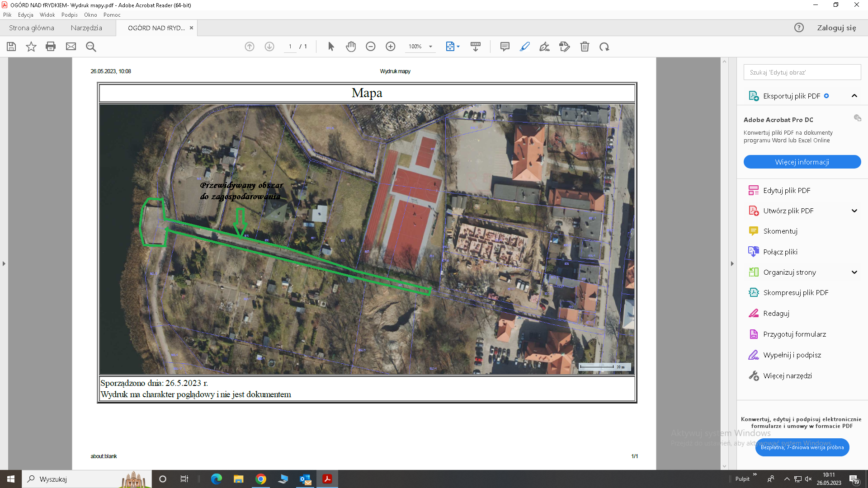Click Zaloguj się sign-in link

[x=836, y=28]
